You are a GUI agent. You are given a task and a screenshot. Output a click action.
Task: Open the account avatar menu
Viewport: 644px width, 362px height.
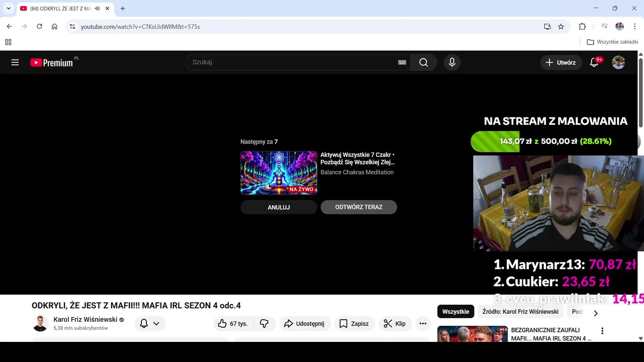(618, 62)
